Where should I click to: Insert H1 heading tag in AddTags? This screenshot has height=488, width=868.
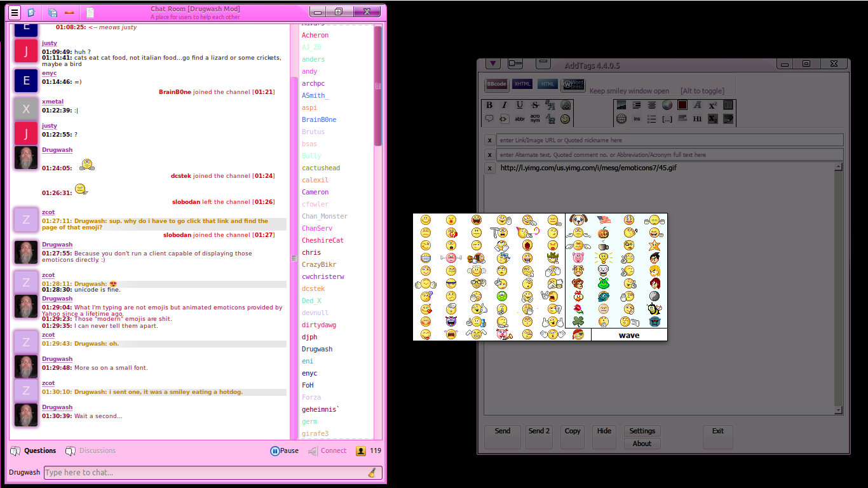pyautogui.click(x=697, y=119)
